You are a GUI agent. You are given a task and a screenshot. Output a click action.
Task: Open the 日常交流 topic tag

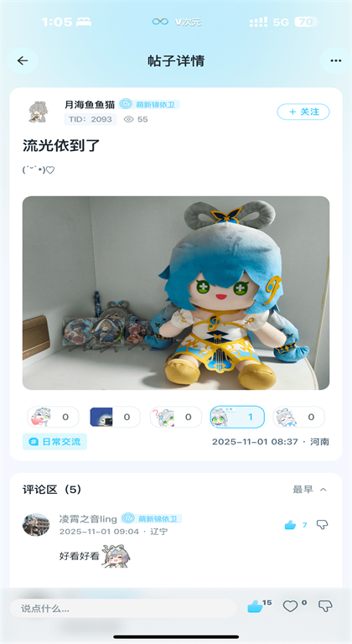(x=54, y=442)
